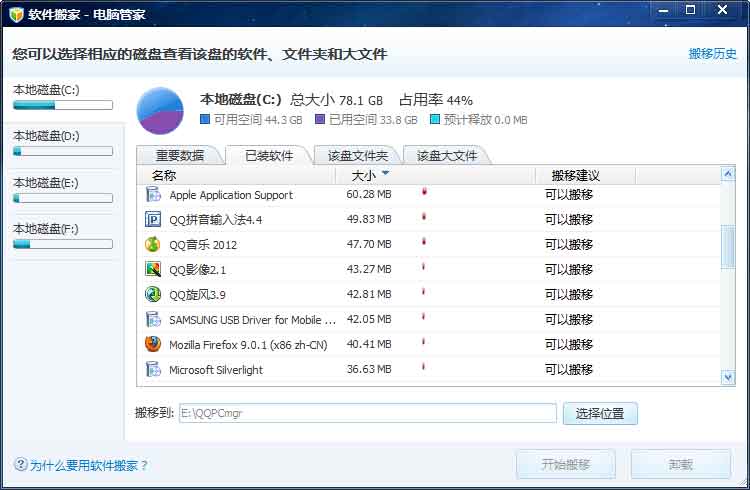Click the 选择位置 button
The image size is (750, 490).
tap(600, 413)
